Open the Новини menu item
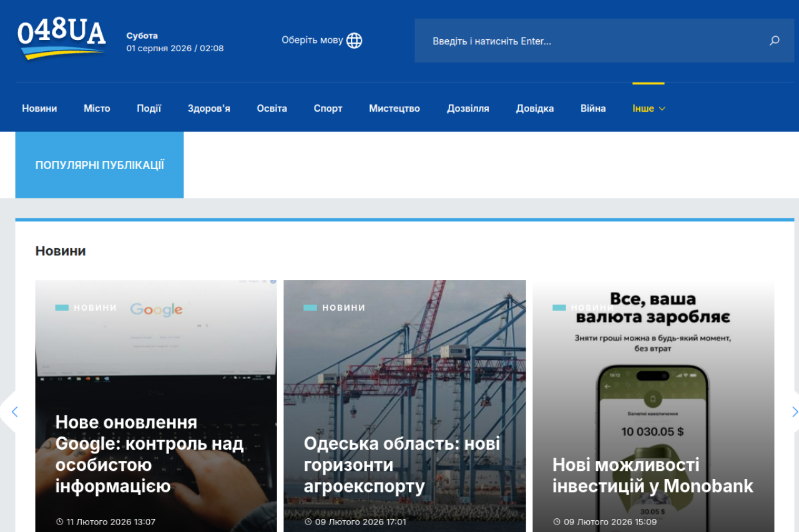 (39, 109)
